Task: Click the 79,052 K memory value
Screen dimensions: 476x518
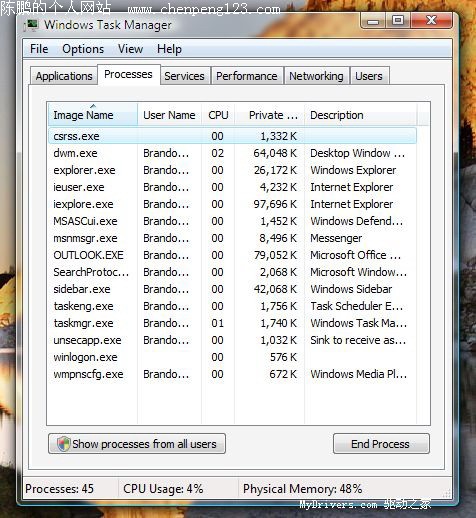Action: [x=275, y=255]
